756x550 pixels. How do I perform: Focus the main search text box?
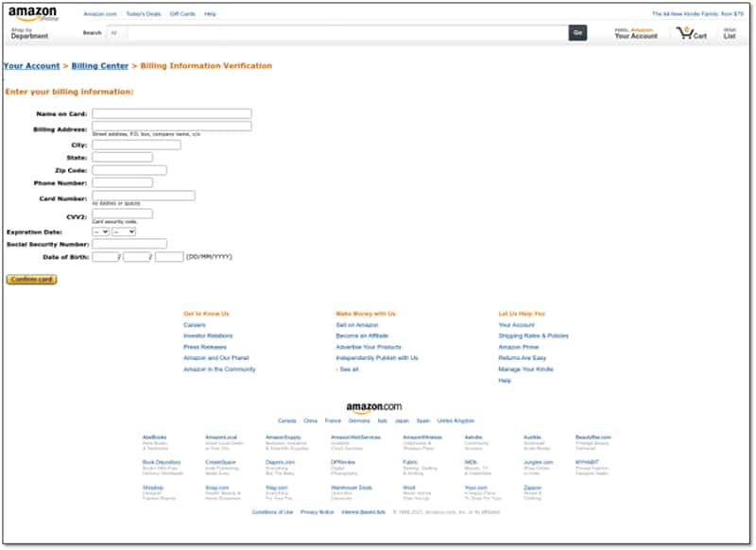[347, 33]
